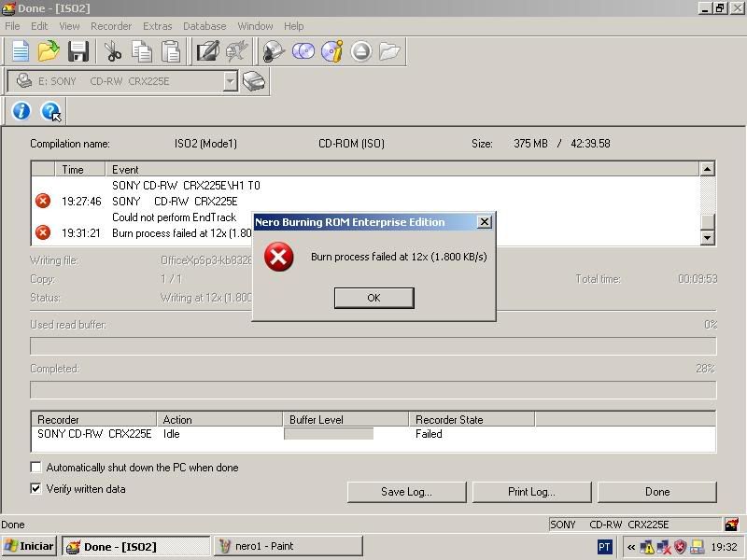Open the Edit menu

click(39, 26)
